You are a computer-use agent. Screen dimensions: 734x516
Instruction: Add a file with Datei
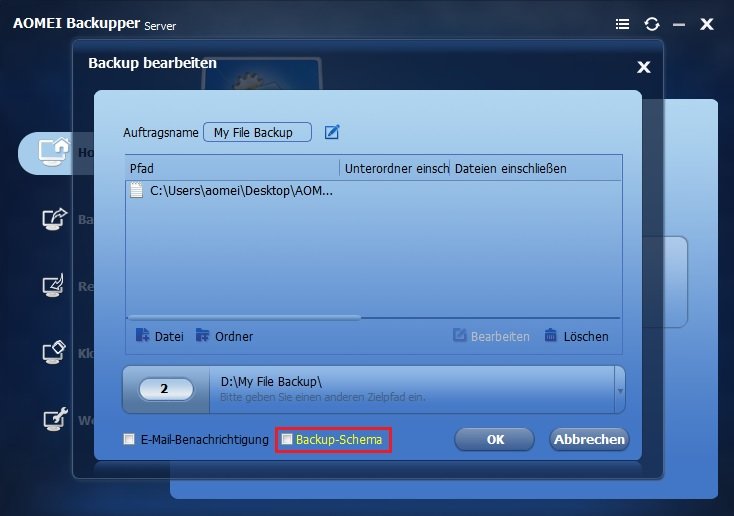160,336
